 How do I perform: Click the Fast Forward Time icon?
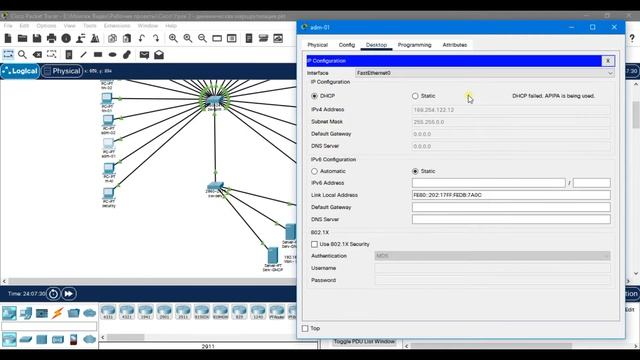point(69,293)
